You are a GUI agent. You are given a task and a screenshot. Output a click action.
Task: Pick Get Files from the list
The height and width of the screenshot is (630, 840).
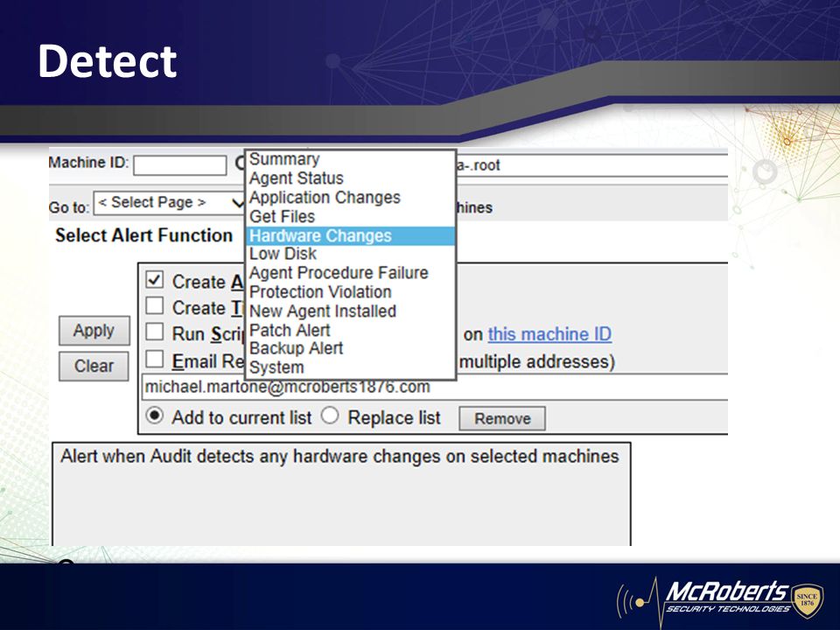coord(350,216)
